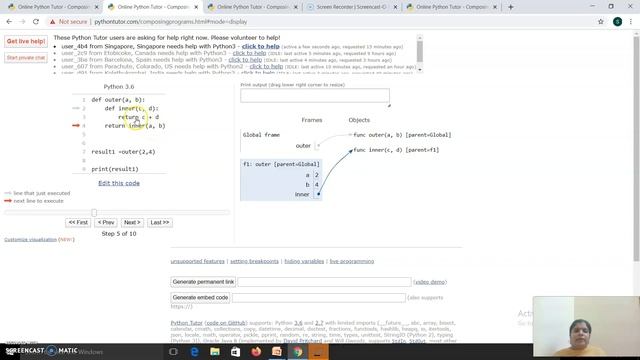Switch to last Online Python Tutor tab
640x360 pixels.
point(451,7)
